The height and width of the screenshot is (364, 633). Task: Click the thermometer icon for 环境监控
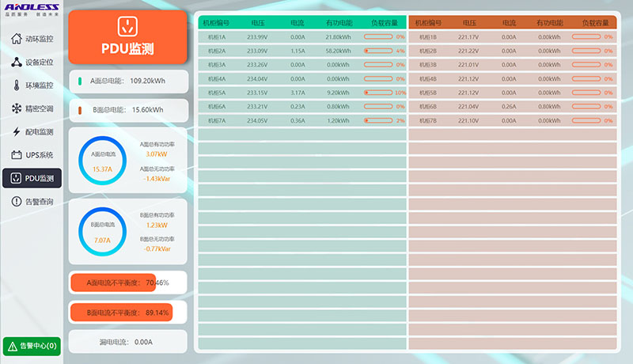pos(17,85)
